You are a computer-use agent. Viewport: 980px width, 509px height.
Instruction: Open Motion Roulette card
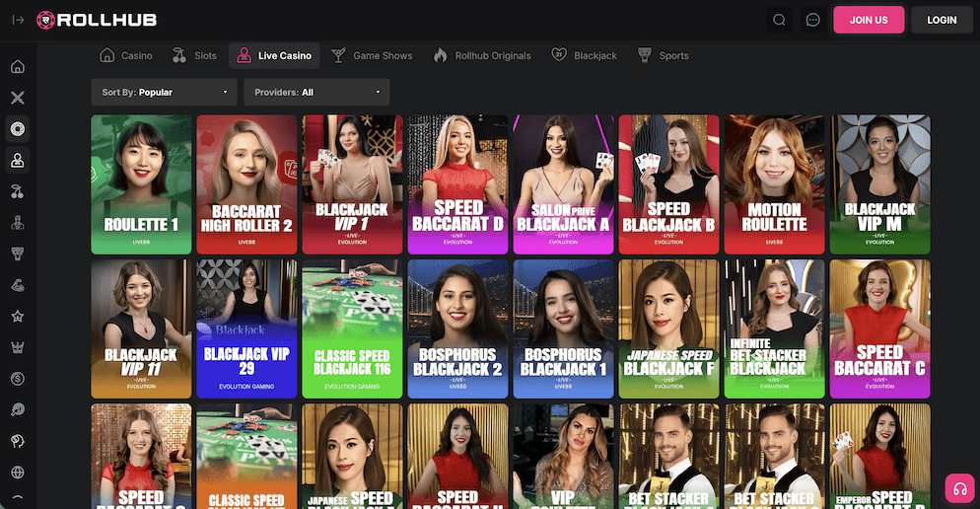[774, 184]
